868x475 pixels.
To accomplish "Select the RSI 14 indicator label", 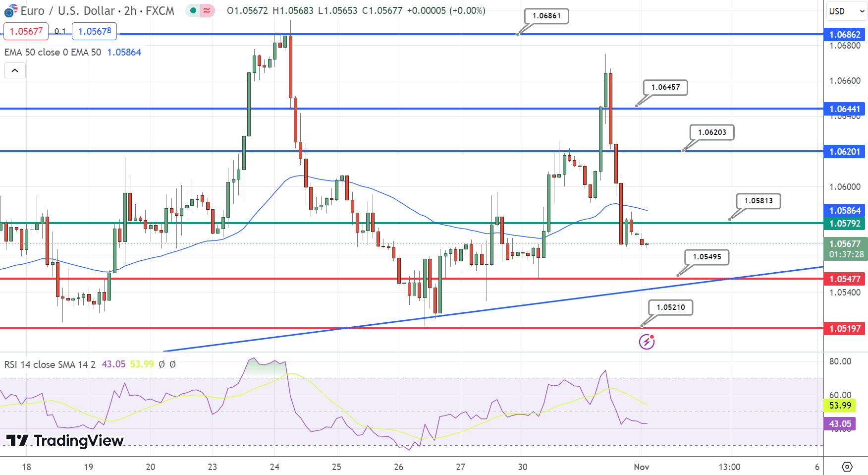I will click(50, 364).
